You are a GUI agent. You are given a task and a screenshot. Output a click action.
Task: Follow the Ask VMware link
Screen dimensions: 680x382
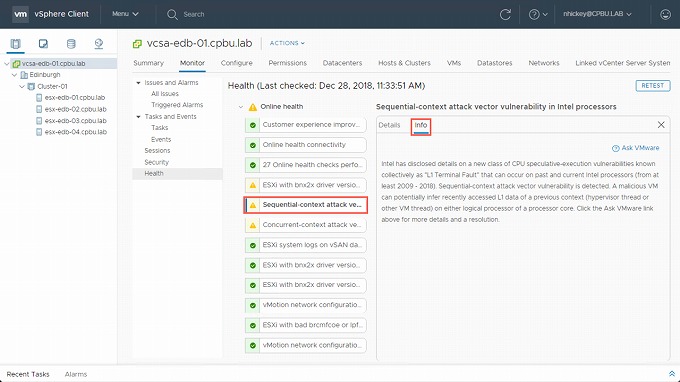pyautogui.click(x=636, y=148)
